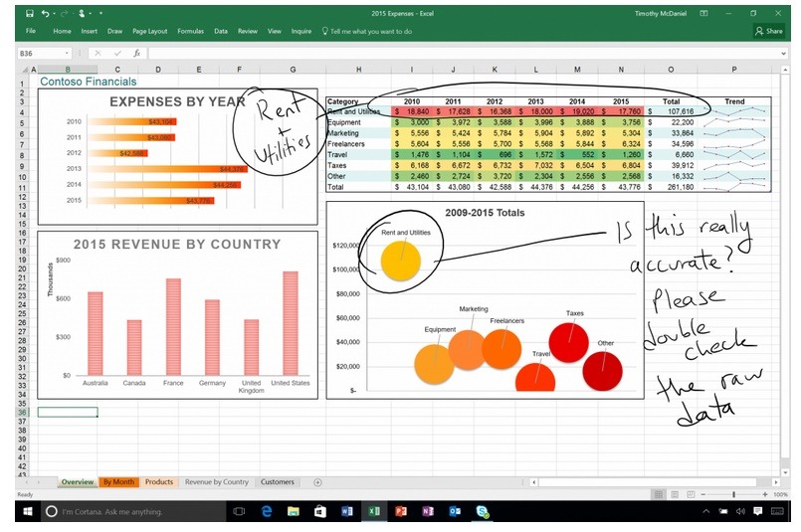This screenshot has width=801, height=532.
Task: Click the vertical scrollbar down arrow
Action: tap(785, 472)
